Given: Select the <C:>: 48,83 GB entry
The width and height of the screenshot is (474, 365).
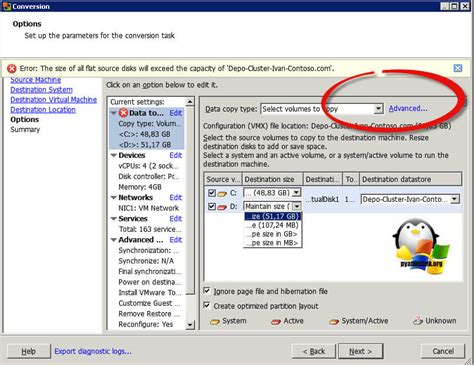Looking at the screenshot, I should pos(145,134).
